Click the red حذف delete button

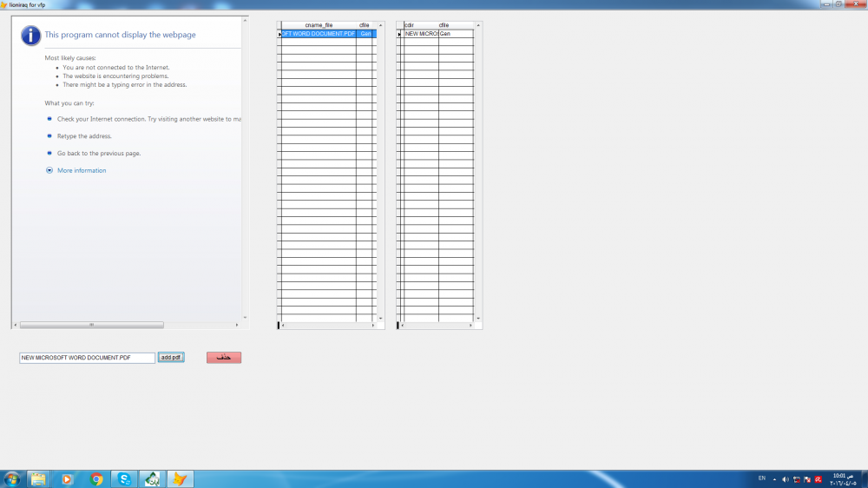click(x=224, y=357)
